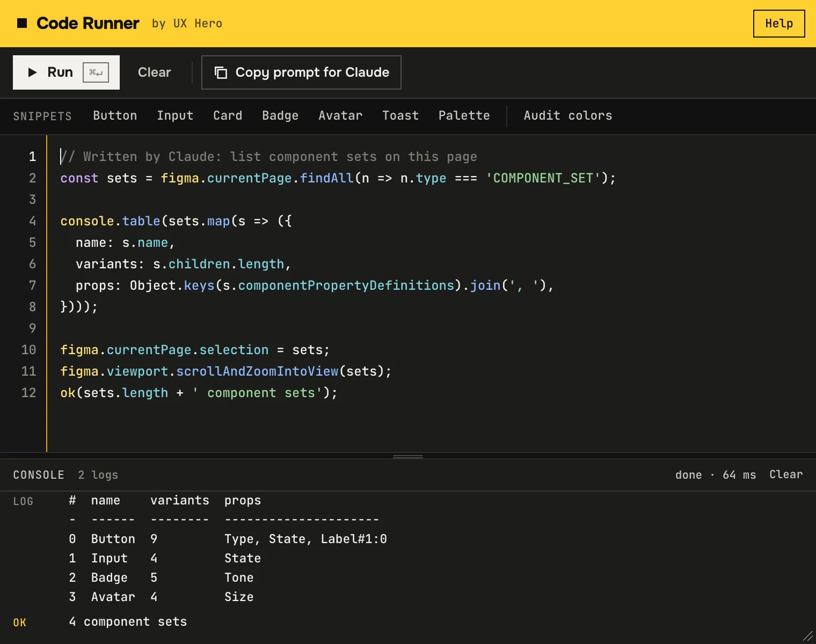Click line number 12 in gutter
Viewport: 816px width, 644px height.
point(28,393)
